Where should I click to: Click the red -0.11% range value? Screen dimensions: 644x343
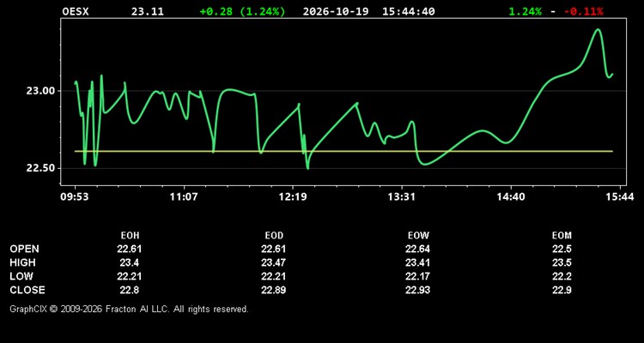coord(584,11)
